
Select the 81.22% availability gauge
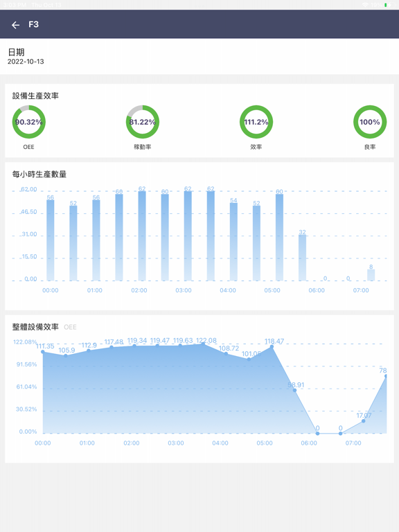coord(143,122)
